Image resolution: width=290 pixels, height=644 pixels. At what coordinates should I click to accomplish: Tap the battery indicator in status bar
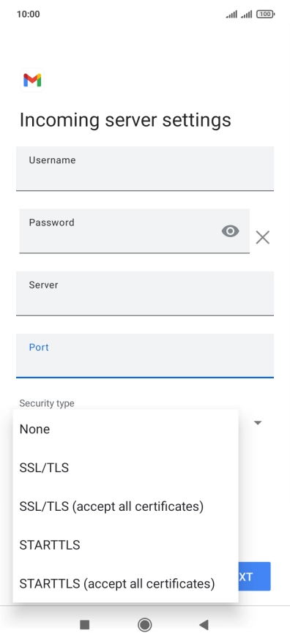265,15
